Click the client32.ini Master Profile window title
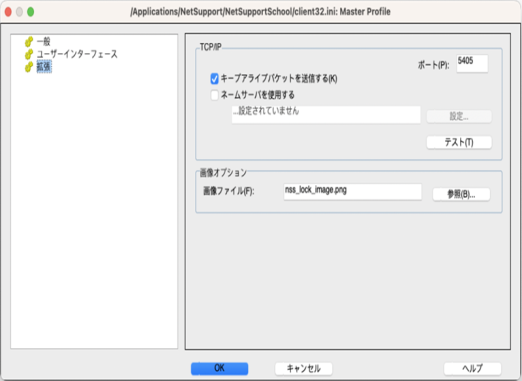 [x=260, y=12]
